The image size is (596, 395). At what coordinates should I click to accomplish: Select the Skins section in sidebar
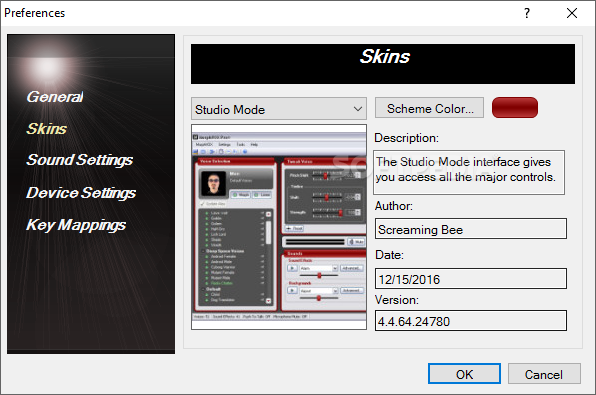46,129
